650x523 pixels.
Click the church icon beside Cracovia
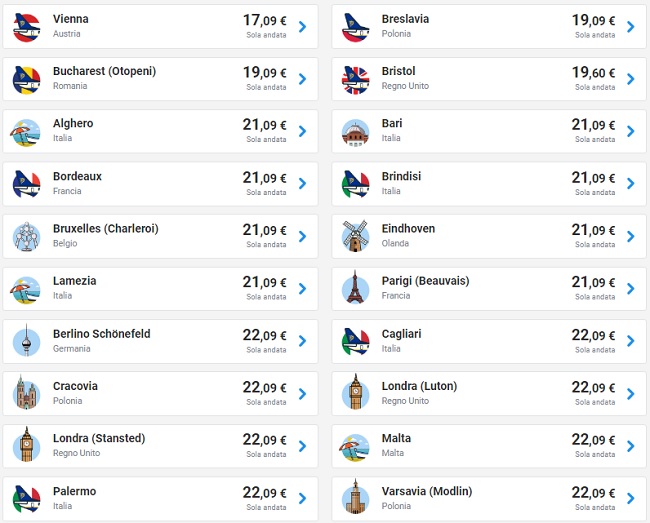point(26,393)
